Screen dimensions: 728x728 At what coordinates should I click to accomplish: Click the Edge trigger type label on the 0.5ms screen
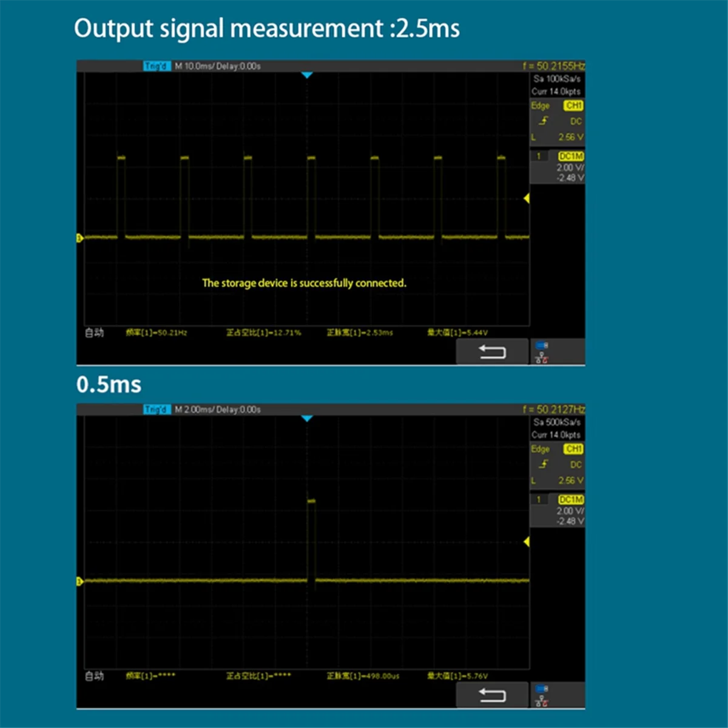pyautogui.click(x=541, y=449)
